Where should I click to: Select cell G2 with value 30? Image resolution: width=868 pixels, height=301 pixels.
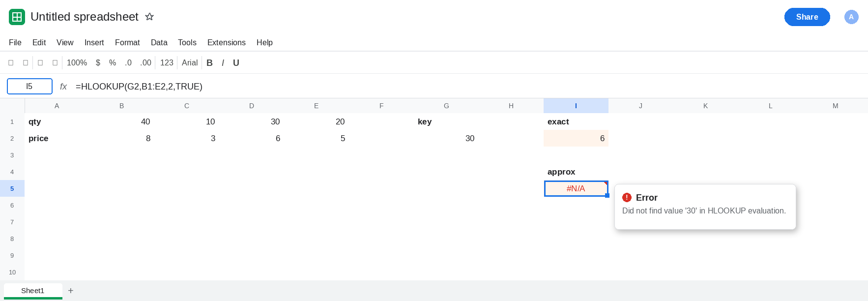[446, 138]
